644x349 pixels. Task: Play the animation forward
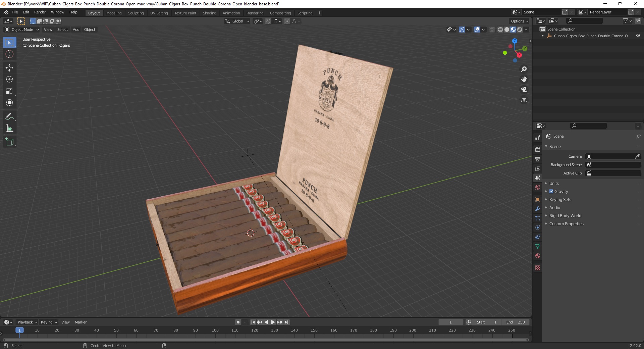(273, 322)
